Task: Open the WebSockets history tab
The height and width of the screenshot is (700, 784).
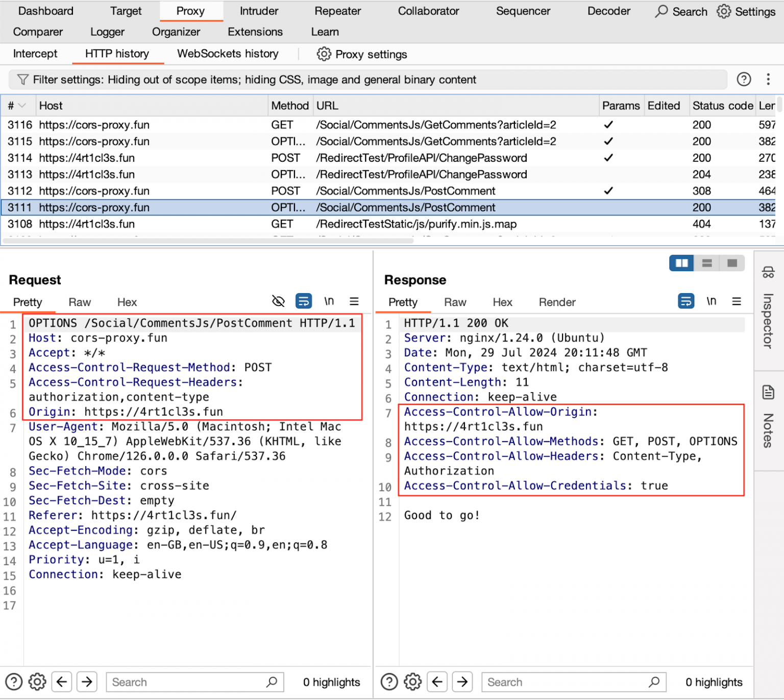Action: click(x=227, y=54)
